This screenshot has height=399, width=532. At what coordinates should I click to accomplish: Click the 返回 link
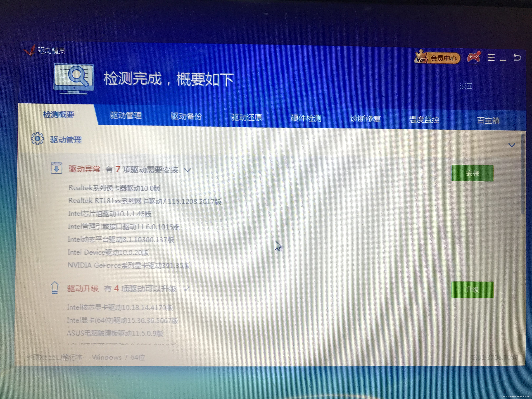click(x=466, y=86)
